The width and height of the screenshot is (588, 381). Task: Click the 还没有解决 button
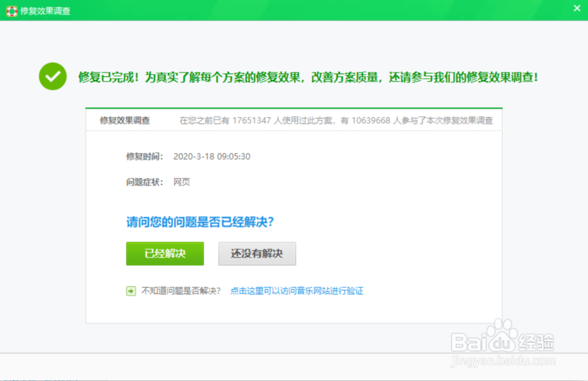tap(258, 253)
